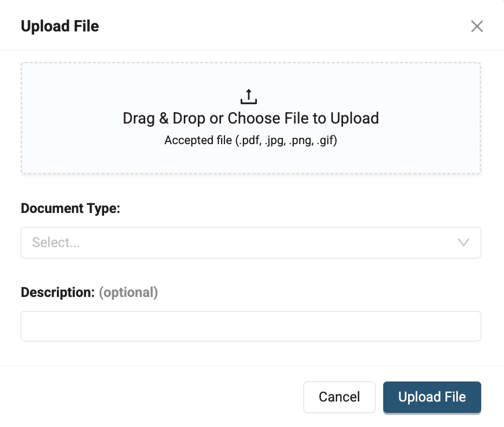The image size is (504, 427).
Task: Click the blank dialog header area
Action: (271, 26)
